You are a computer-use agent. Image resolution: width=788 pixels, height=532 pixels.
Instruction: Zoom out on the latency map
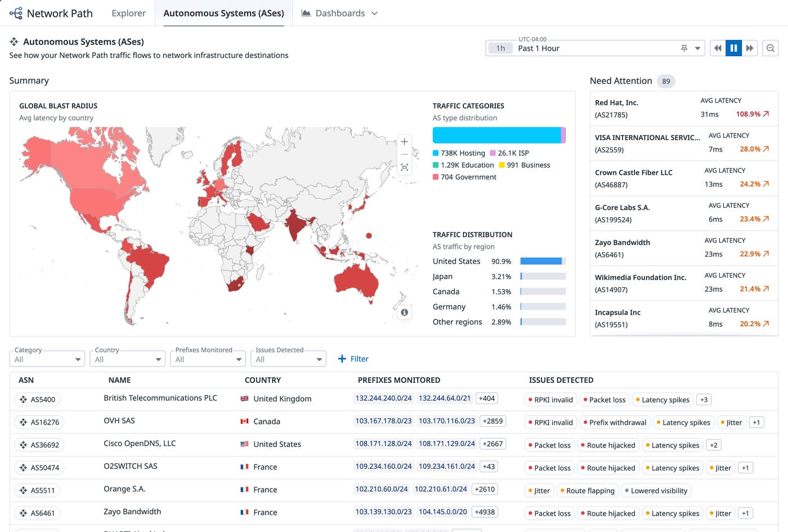404,154
